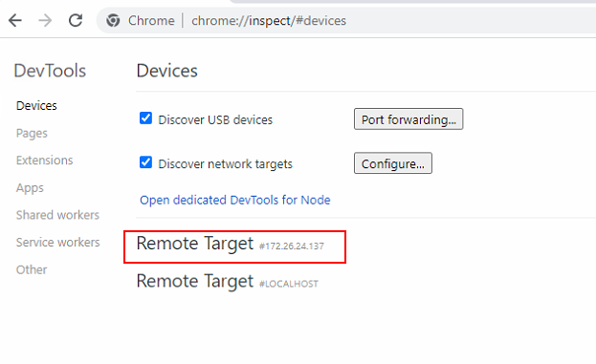Open the Extensions section
596x364 pixels.
(x=44, y=161)
